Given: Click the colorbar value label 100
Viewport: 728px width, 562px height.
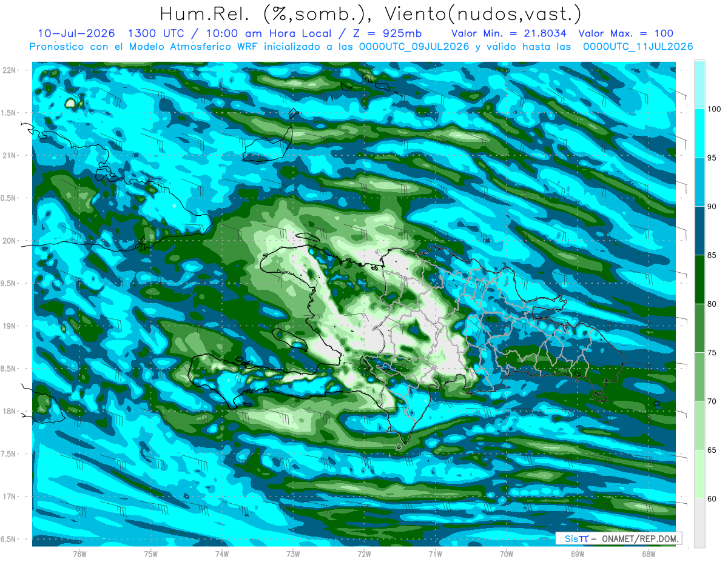Looking at the screenshot, I should pos(713,109).
